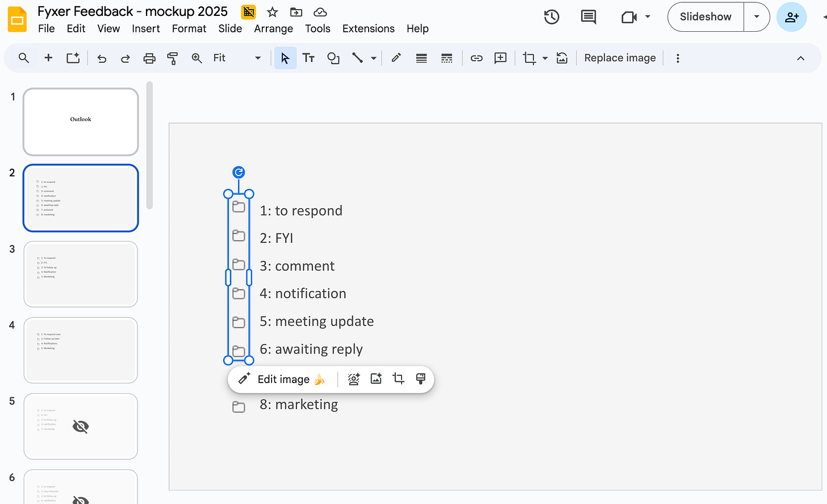Image resolution: width=827 pixels, height=504 pixels.
Task: Open the Move to folder icon
Action: coord(296,12)
